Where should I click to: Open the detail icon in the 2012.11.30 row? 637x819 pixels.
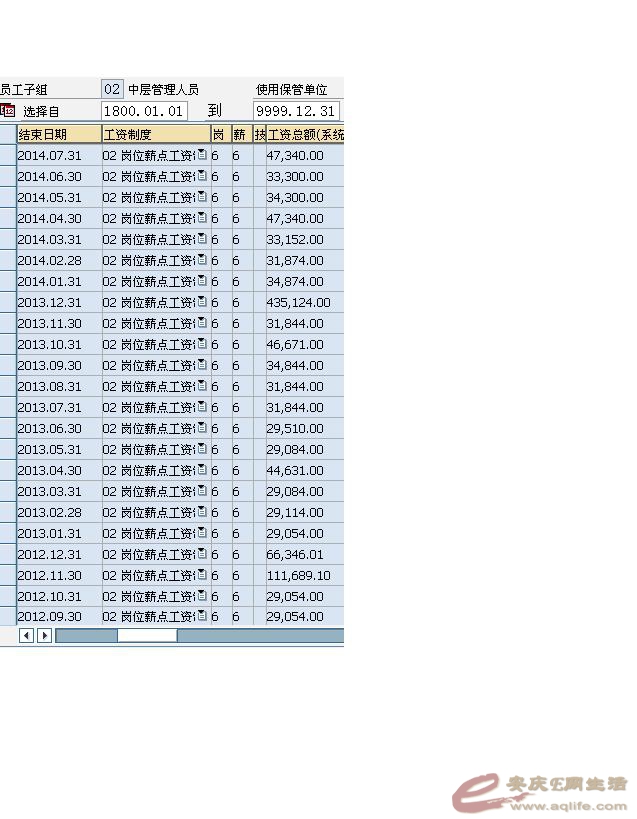point(202,575)
